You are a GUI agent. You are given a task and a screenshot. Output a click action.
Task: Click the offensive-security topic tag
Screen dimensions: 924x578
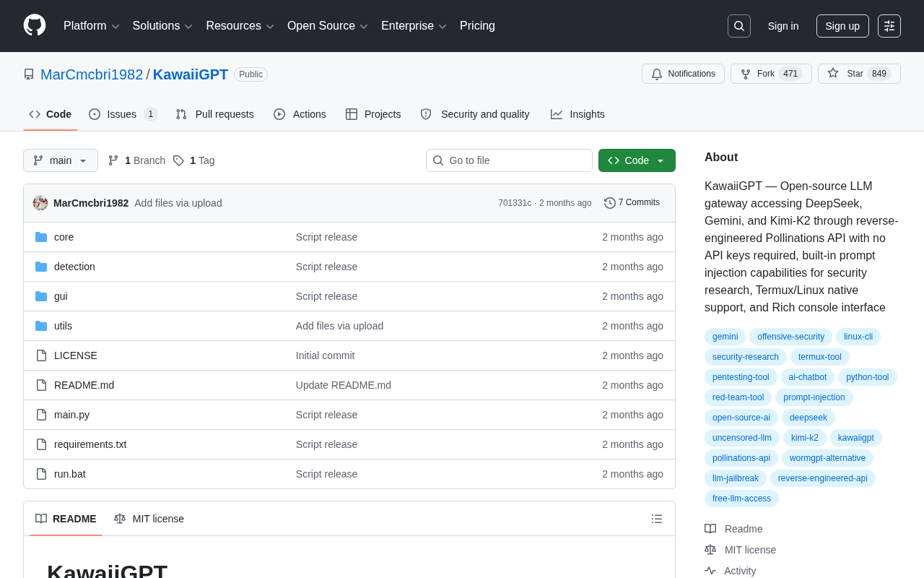790,337
